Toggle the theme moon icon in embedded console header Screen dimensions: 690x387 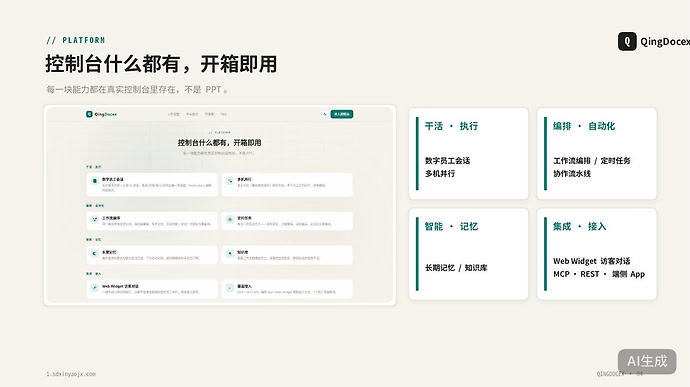coord(325,114)
